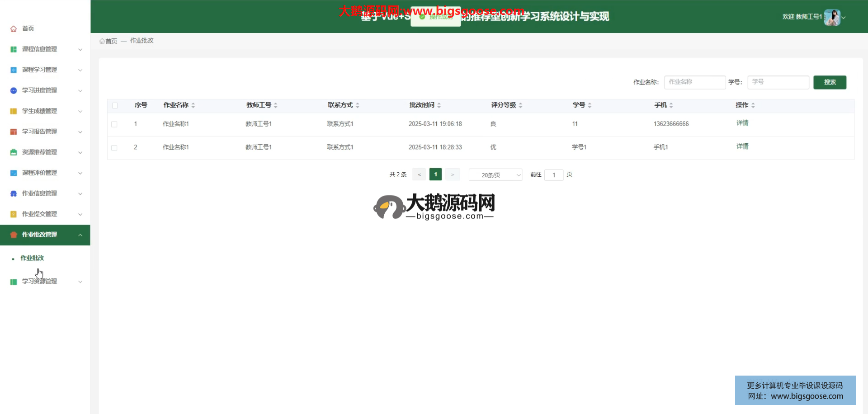Click the 作业信息管理 blue icon
The height and width of the screenshot is (414, 868).
(x=14, y=193)
